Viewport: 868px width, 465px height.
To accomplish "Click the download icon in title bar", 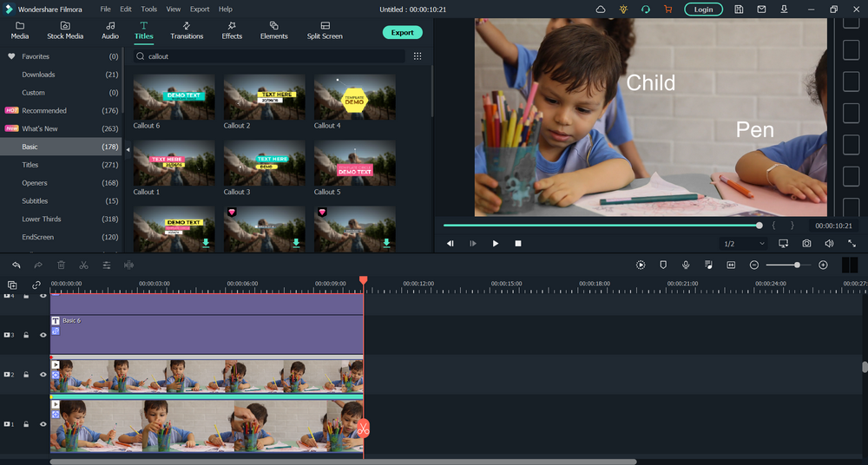I will 785,9.
